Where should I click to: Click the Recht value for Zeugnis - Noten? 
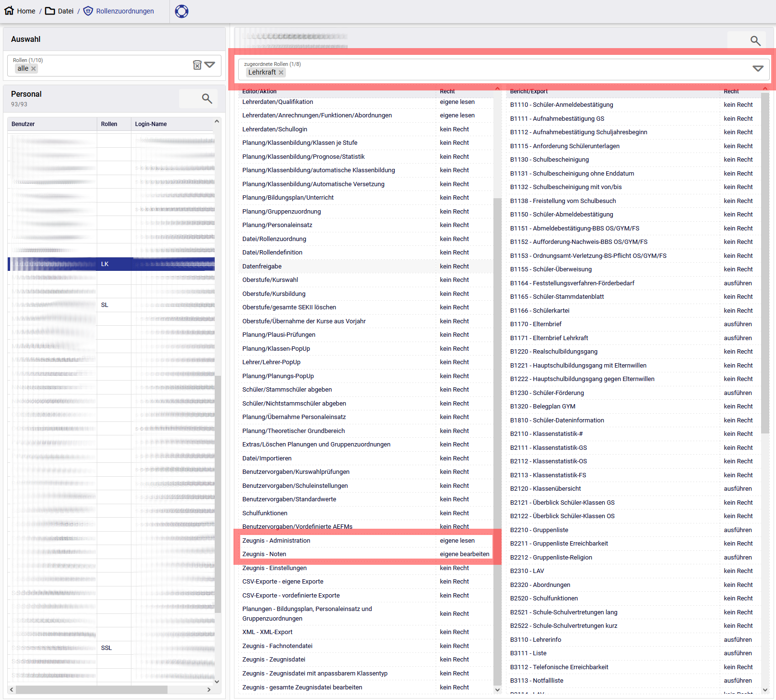pos(464,554)
